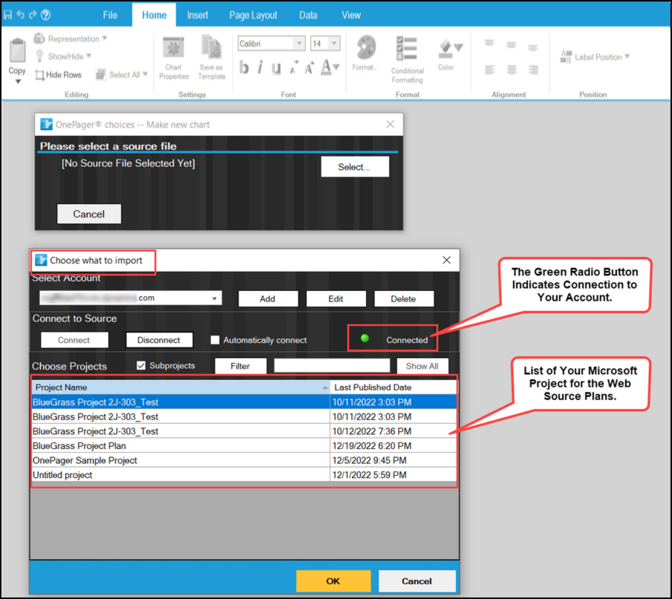Click the Show All button
The width and height of the screenshot is (672, 599).
point(423,366)
